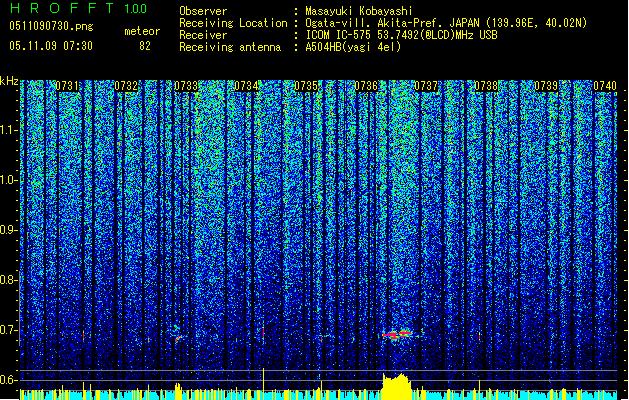Screen dimensions: 629x400
Task: Click the 'Observer' field label
Action: (x=203, y=11)
